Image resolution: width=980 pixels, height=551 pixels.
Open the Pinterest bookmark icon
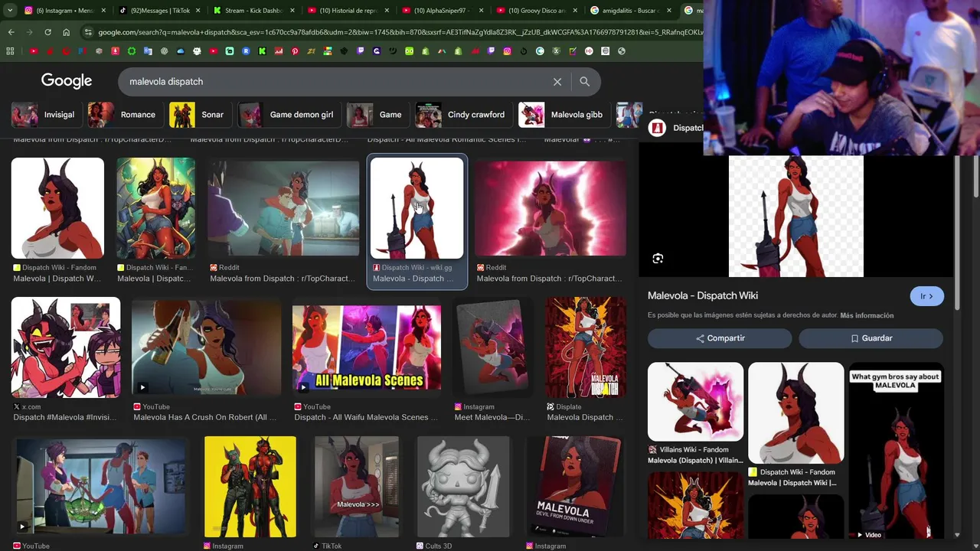(x=295, y=51)
